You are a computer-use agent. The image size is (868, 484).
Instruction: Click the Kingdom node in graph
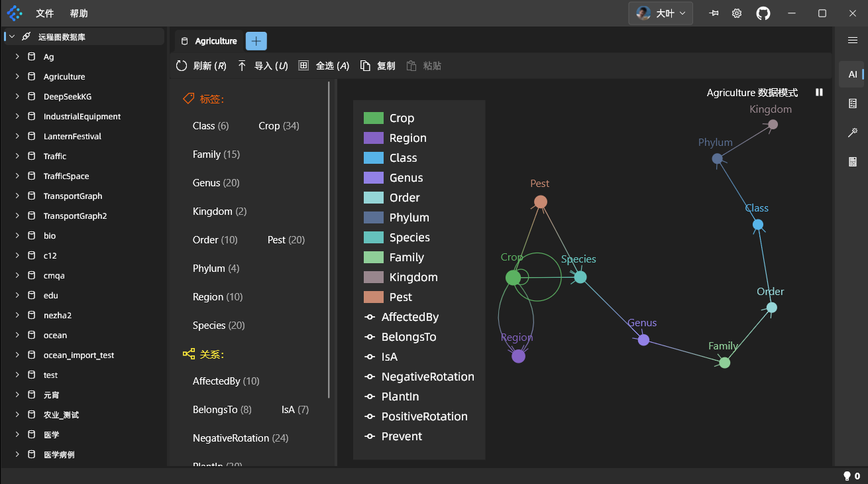point(773,124)
